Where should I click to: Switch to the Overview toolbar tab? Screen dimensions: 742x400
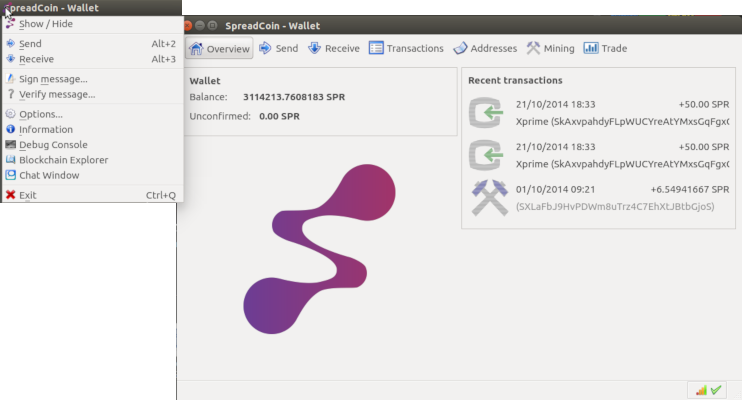click(x=219, y=48)
